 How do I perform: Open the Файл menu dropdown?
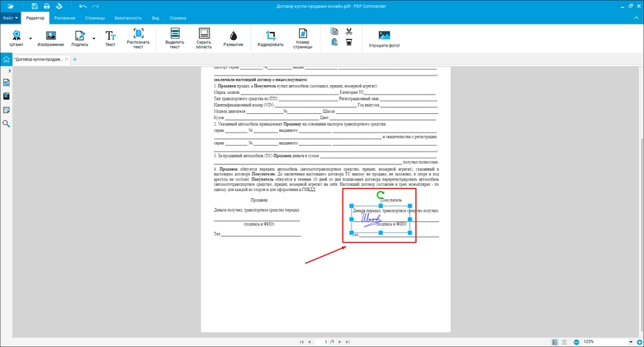(x=10, y=18)
